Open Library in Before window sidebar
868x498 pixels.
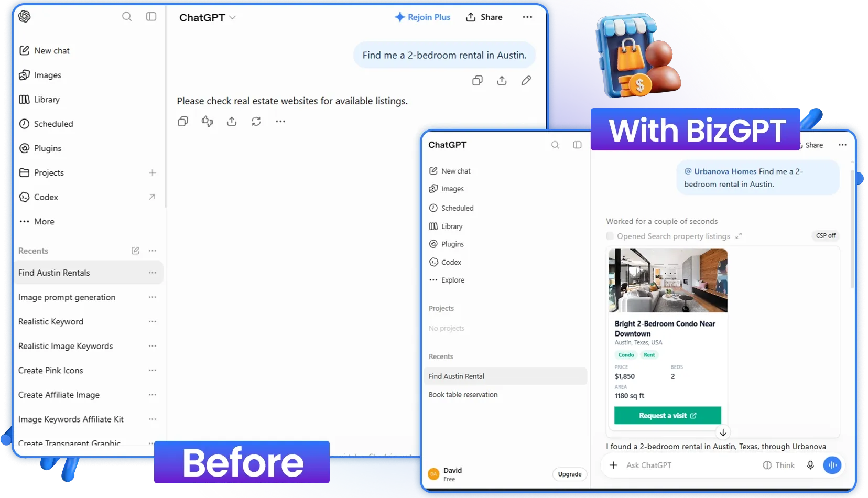click(39, 100)
